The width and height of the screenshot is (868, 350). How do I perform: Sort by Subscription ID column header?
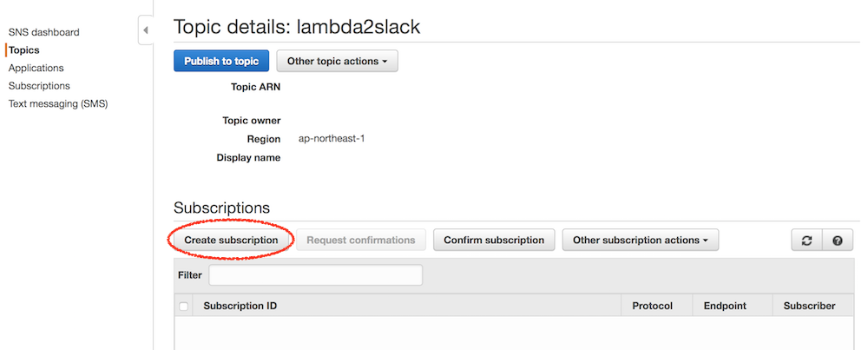[x=240, y=306]
